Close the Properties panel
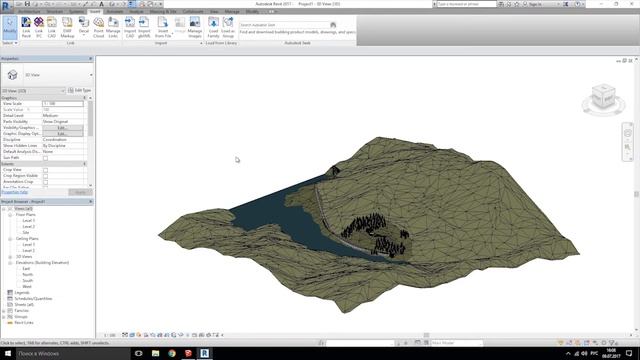This screenshot has height=360, width=640. coord(91,59)
